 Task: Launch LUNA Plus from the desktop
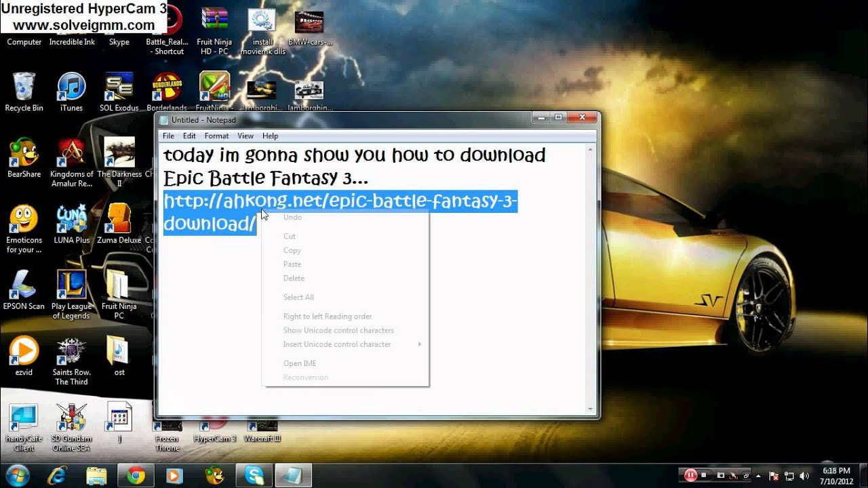point(71,224)
